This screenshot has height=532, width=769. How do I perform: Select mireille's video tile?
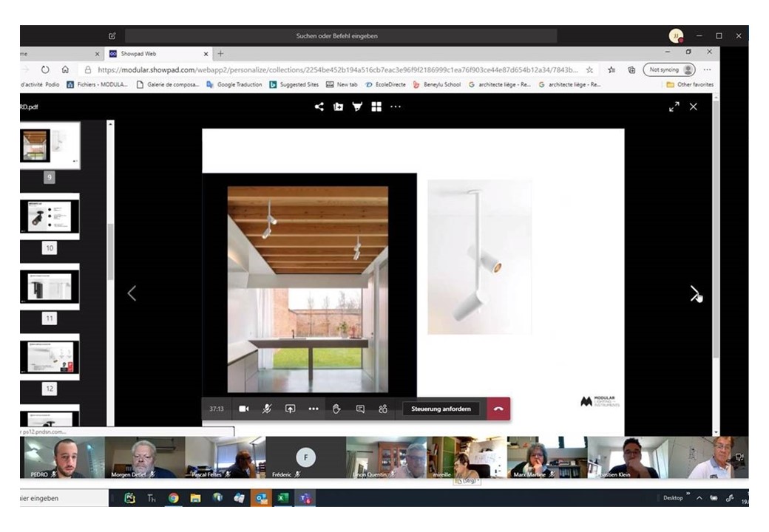[x=467, y=457]
